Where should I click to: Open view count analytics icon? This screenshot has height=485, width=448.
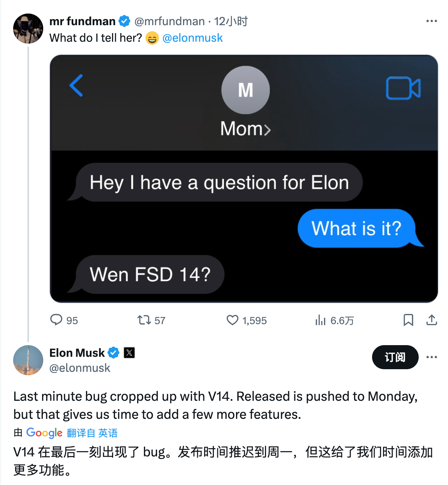321,320
